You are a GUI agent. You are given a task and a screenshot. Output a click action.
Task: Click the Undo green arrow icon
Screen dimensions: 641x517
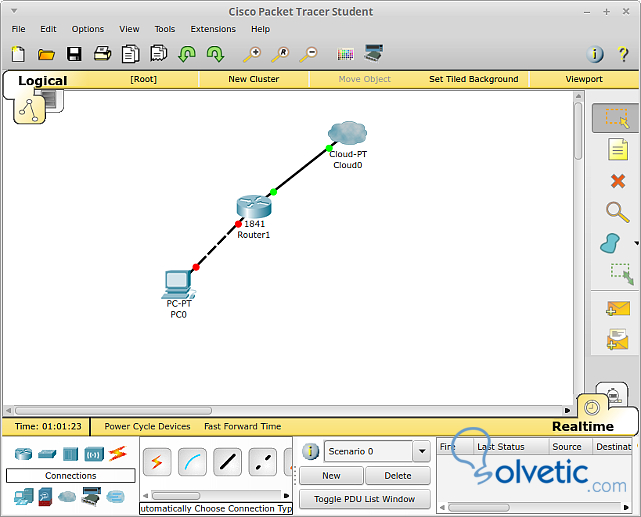click(187, 54)
